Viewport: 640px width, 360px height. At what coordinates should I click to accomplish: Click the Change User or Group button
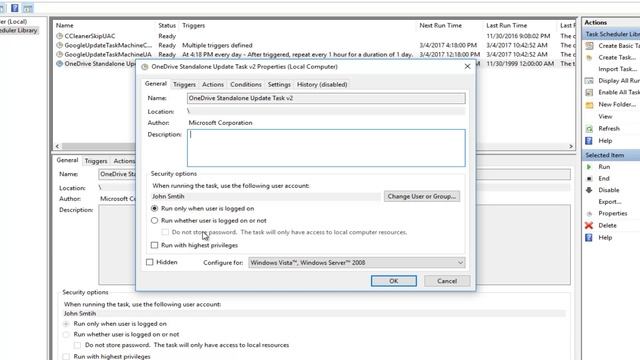422,196
